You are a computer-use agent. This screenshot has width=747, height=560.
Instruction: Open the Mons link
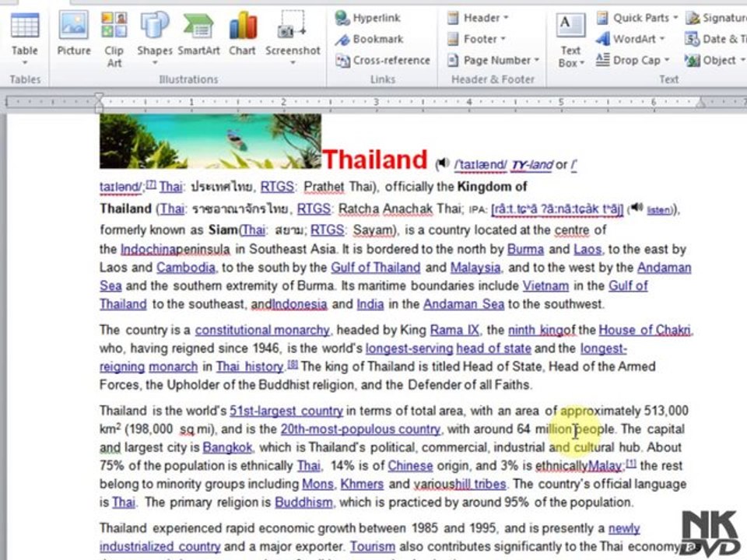coord(317,484)
